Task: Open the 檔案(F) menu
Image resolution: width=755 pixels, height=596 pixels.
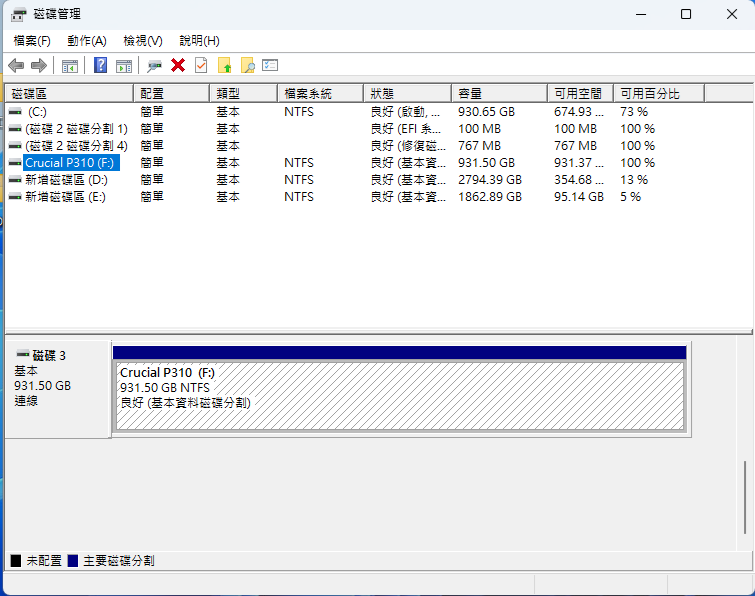Action: (x=32, y=41)
